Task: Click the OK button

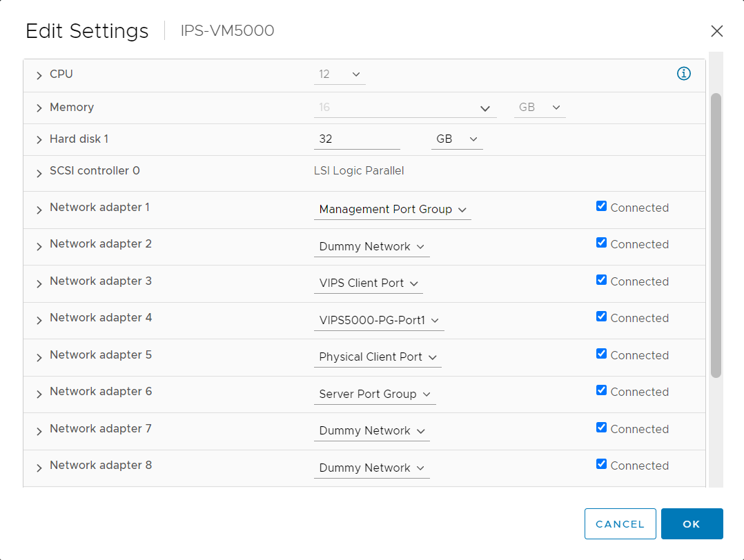Action: click(x=692, y=524)
